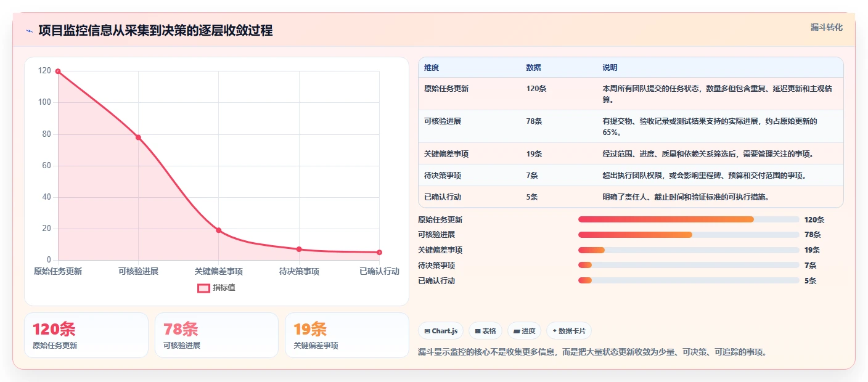Click the 78条 value beside the progress bar
The width and height of the screenshot is (868, 382).
point(813,235)
